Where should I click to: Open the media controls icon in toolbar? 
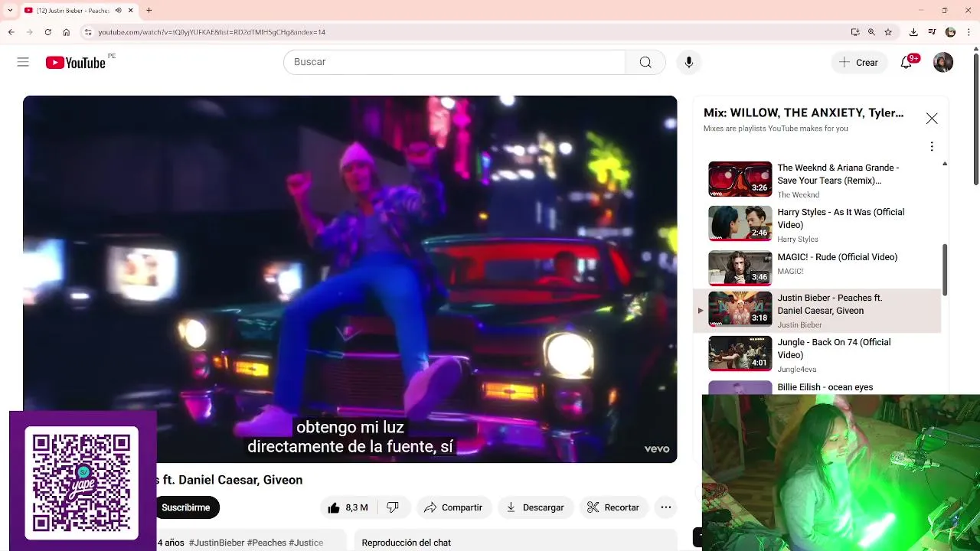(932, 32)
